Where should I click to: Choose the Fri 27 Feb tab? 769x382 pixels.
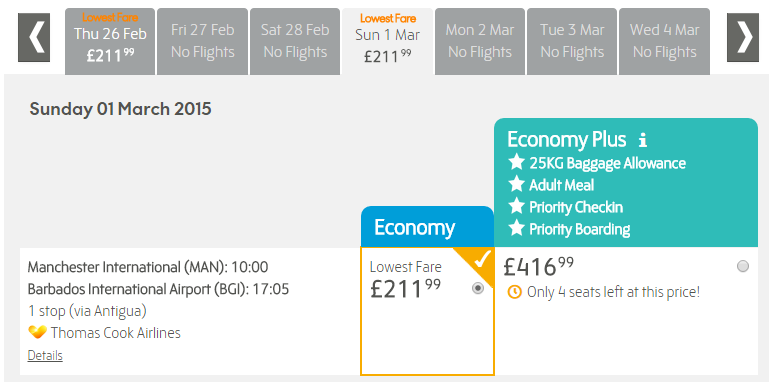[x=203, y=42]
